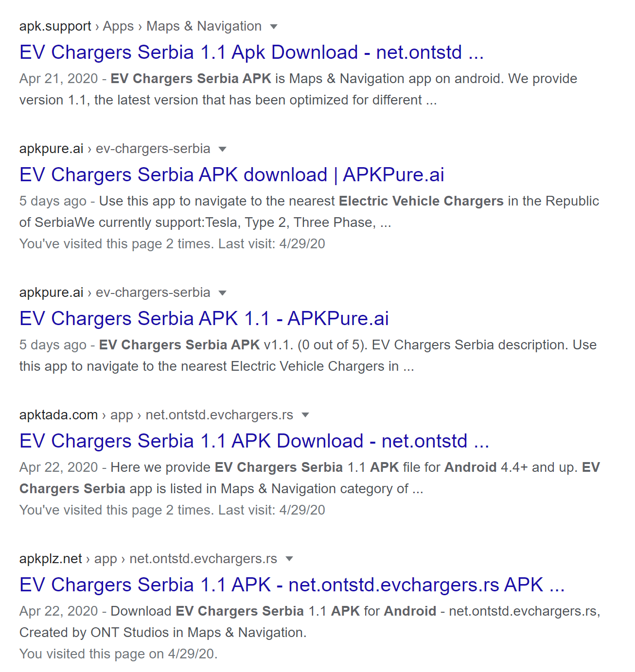
Task: Open the apktada.com 'EV Chargers Serbia 1.1 APK Download' title
Action: (x=254, y=441)
